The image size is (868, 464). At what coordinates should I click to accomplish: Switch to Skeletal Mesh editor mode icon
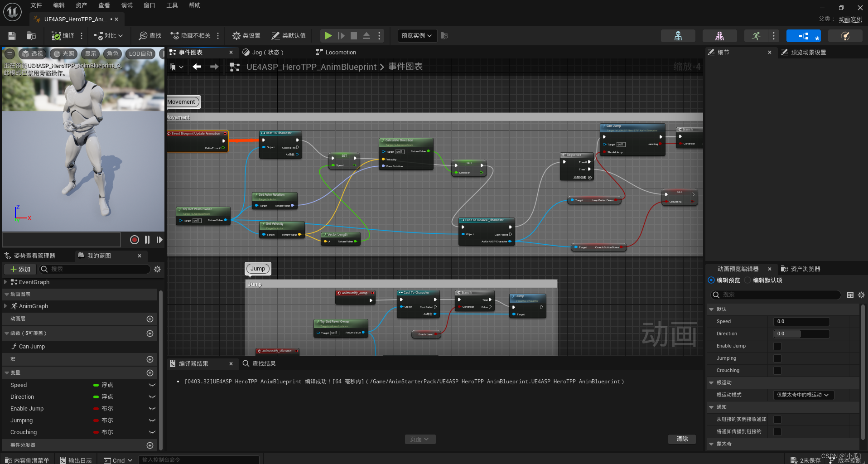(719, 36)
